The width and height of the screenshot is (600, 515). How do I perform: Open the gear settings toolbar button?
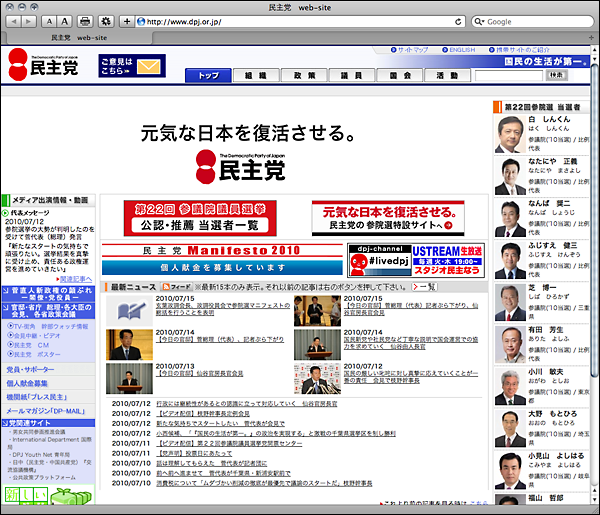coord(107,21)
